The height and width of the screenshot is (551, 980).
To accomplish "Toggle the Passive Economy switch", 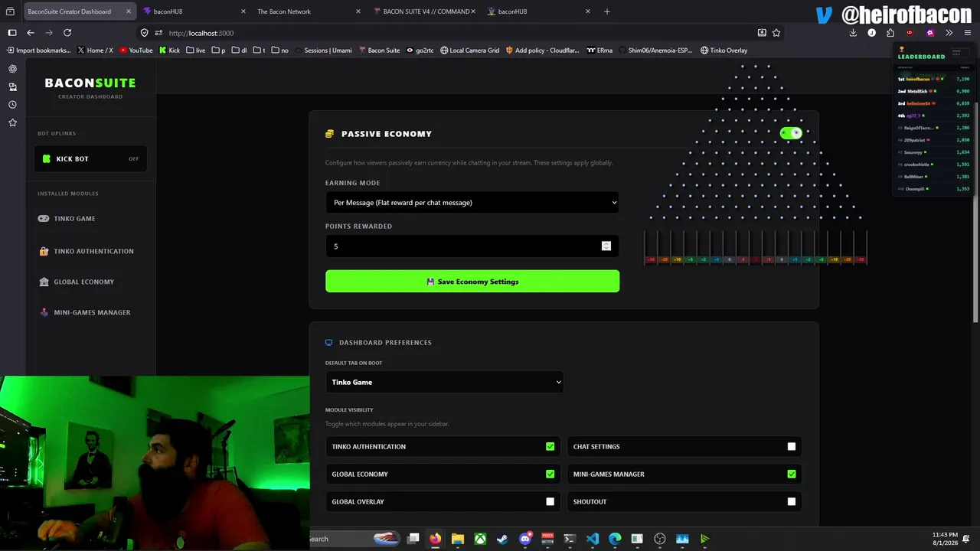I will [x=791, y=133].
